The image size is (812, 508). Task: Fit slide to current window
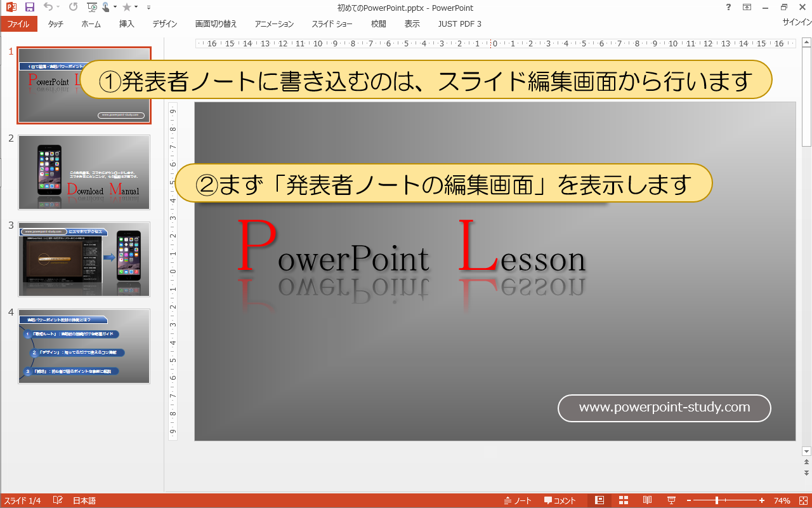click(802, 500)
